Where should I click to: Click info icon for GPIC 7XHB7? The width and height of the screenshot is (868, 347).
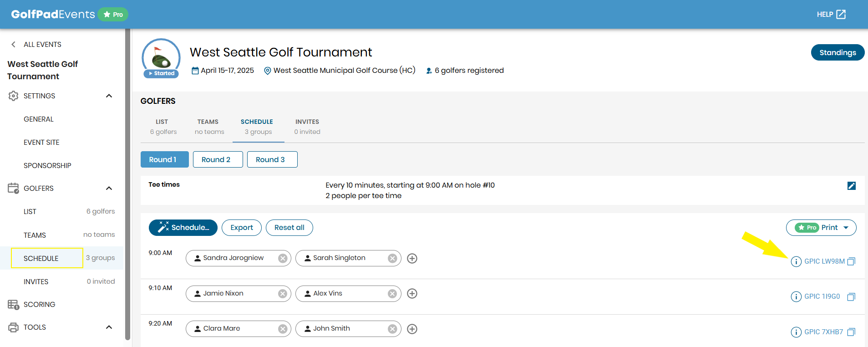(796, 332)
